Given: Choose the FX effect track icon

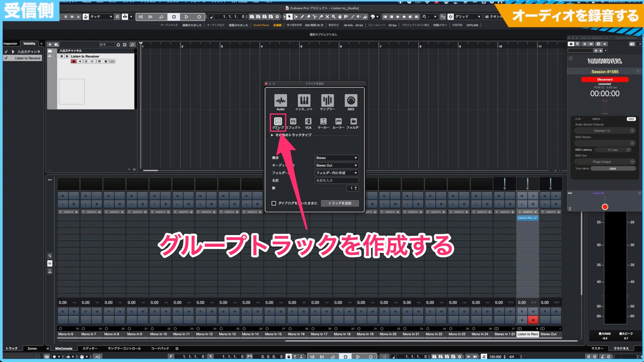Looking at the screenshot, I should [x=293, y=122].
